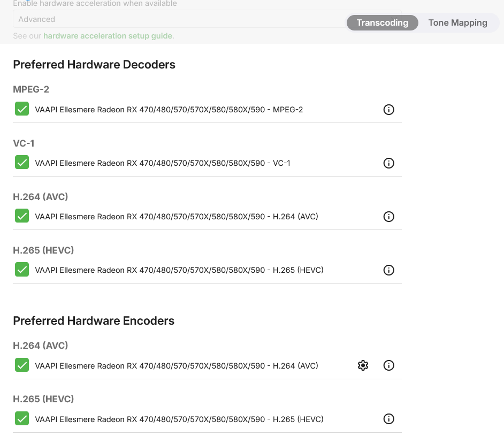Switch to the Tone Mapping tab
Viewport: 504px width, 444px height.
[457, 22]
